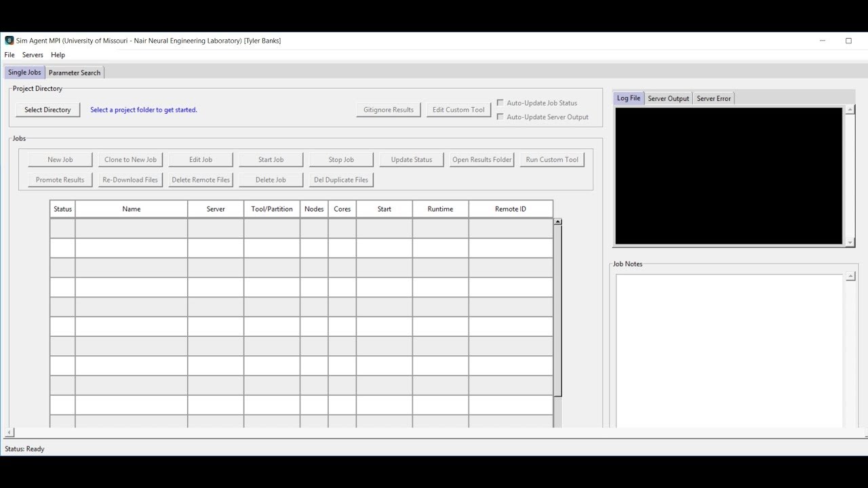Click the Edit Job button
This screenshot has height=488, width=868.
[x=201, y=160]
